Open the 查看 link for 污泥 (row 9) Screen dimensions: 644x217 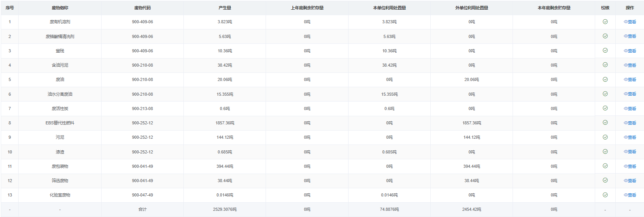(630, 138)
